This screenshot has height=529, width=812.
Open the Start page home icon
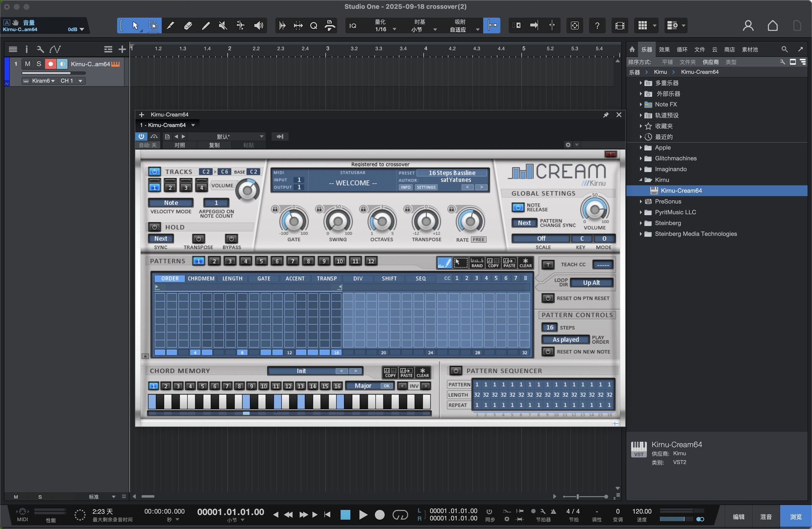(773, 26)
